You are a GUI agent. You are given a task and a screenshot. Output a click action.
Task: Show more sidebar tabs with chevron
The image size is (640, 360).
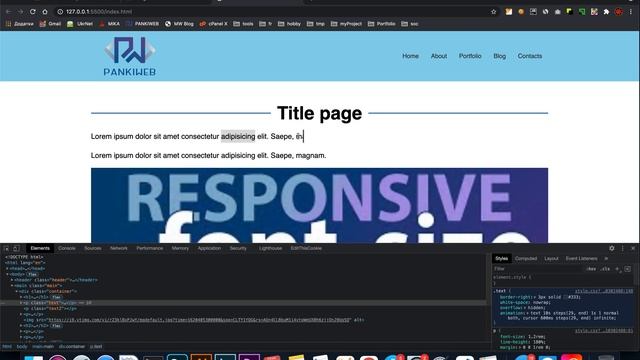click(x=606, y=258)
